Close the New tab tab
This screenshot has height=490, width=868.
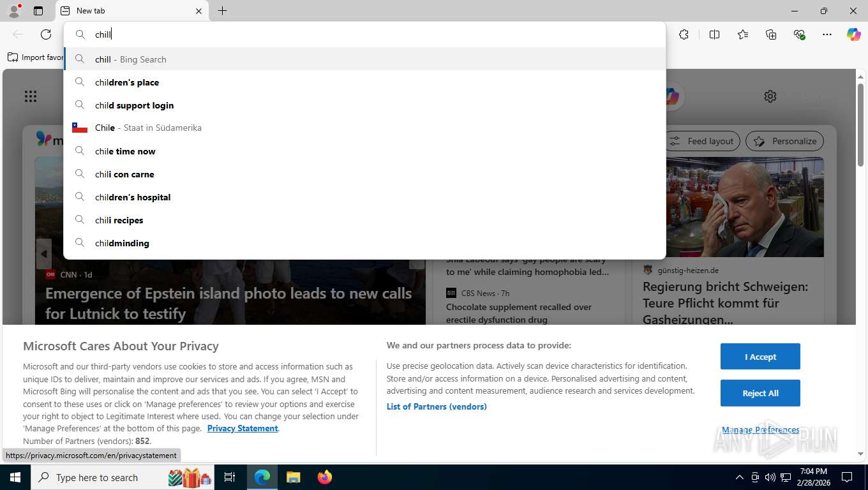pyautogui.click(x=198, y=11)
